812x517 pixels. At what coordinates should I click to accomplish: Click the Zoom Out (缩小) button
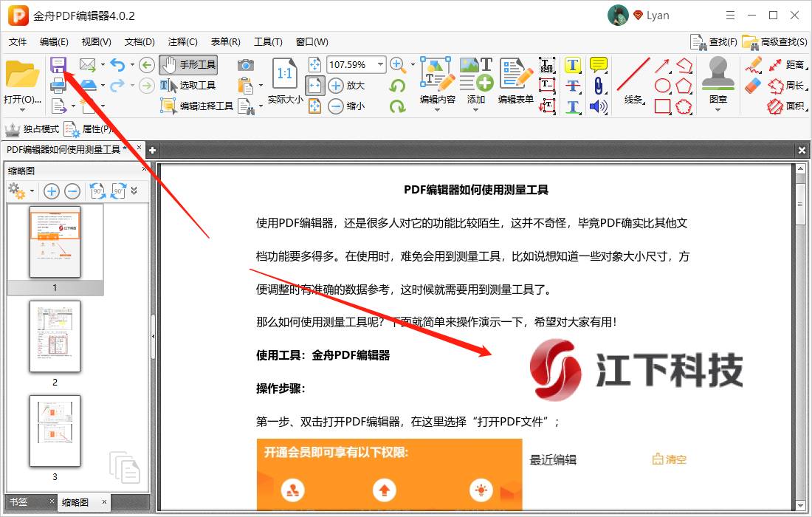pos(346,106)
